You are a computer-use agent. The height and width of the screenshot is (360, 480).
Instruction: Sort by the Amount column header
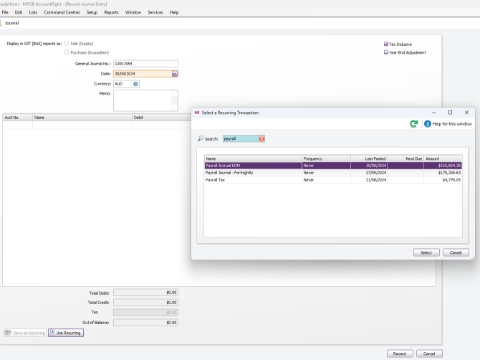443,159
